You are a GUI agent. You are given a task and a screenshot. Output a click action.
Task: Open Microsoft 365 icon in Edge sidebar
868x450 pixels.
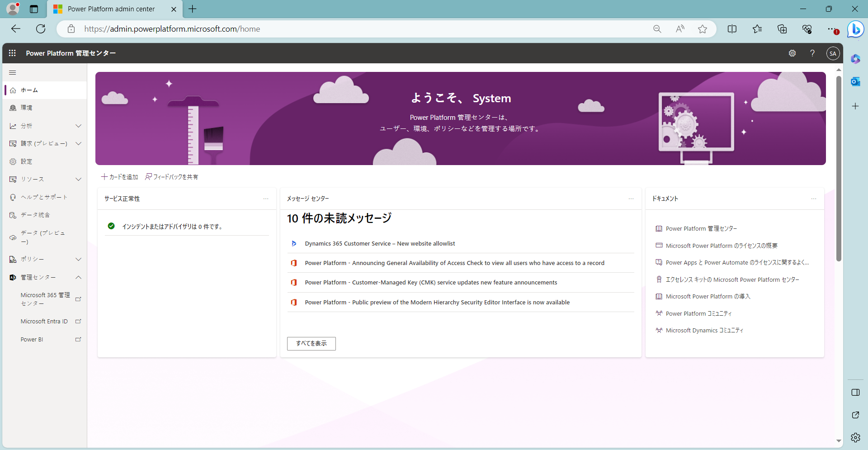click(855, 59)
